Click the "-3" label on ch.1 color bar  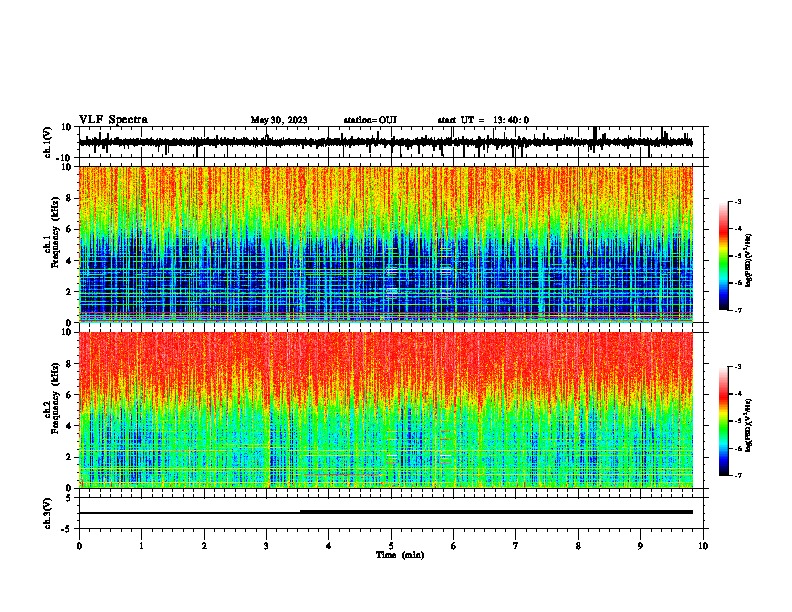click(737, 202)
